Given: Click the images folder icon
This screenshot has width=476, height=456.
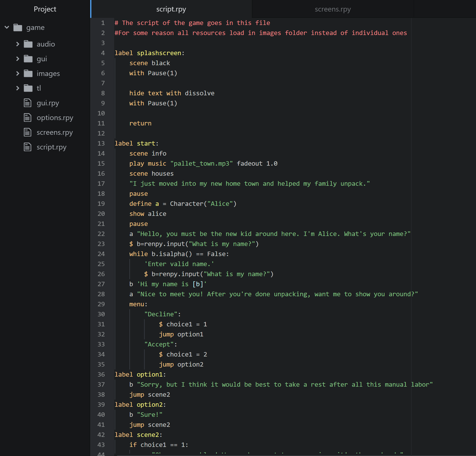Looking at the screenshot, I should (x=28, y=74).
